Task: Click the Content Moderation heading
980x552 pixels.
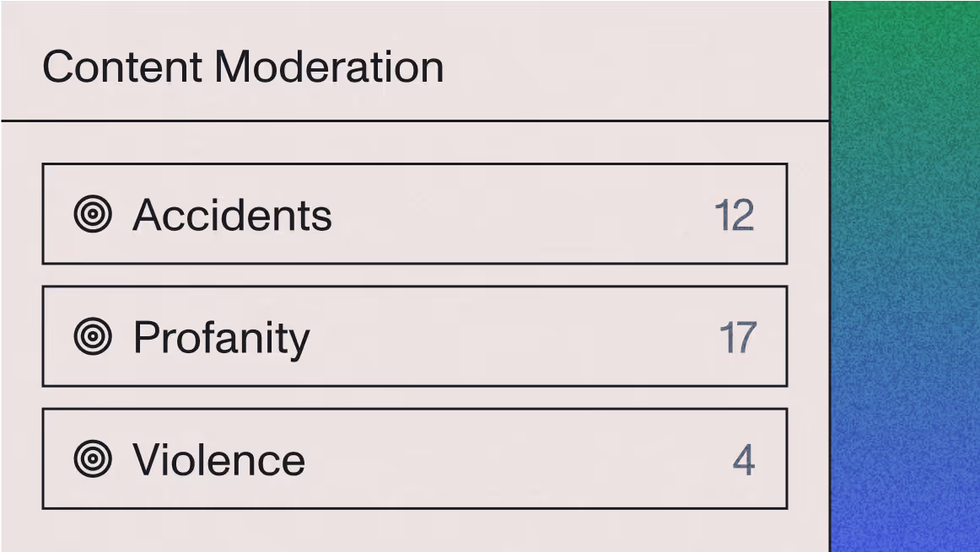Action: 243,67
